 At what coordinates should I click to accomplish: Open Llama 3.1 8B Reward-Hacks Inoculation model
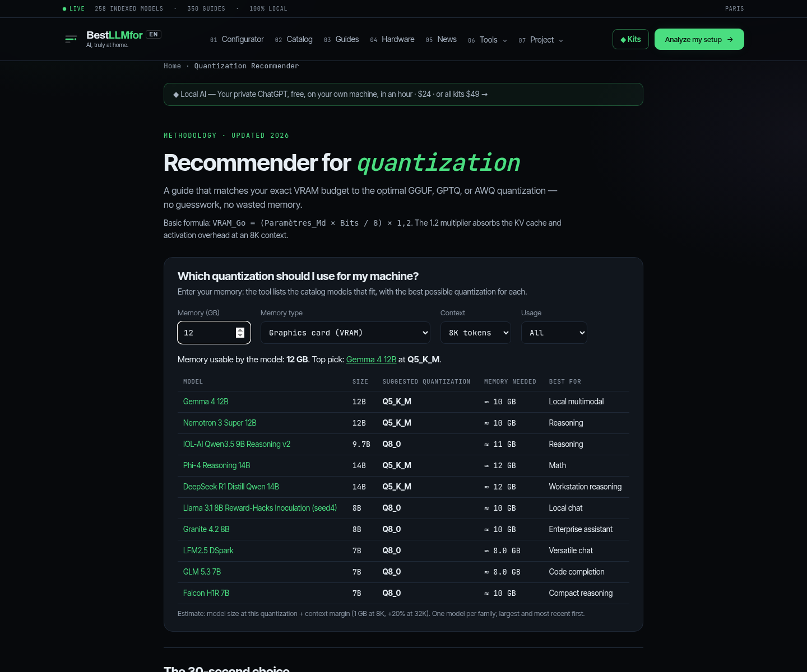260,508
